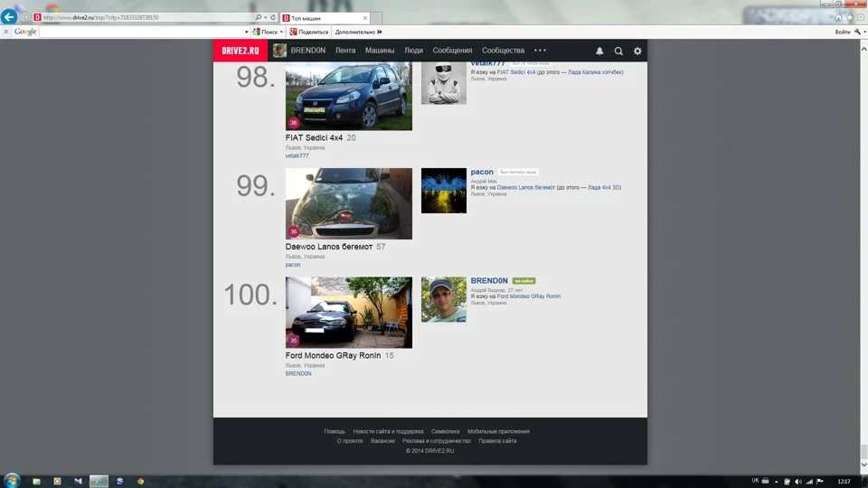Open the site search magnifier icon

(618, 51)
